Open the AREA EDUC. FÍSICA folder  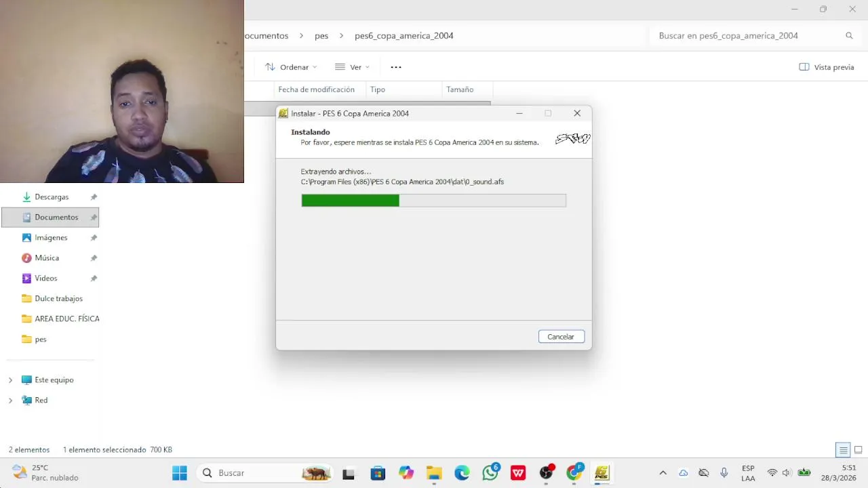pos(67,319)
